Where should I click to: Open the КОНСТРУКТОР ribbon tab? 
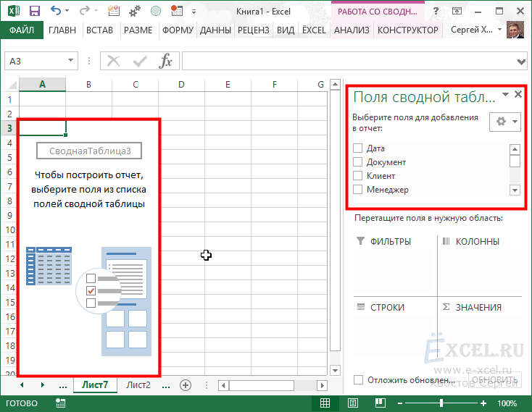pyautogui.click(x=408, y=30)
